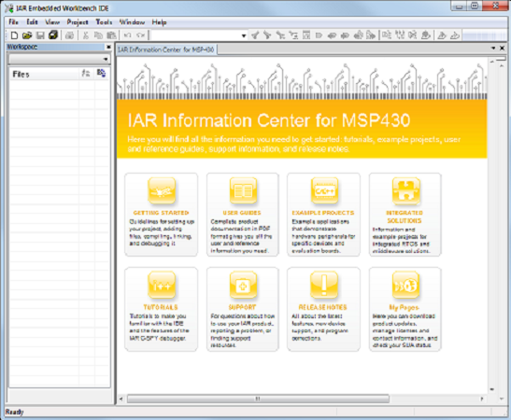Close the Workspace panel
The image size is (511, 420).
pos(108,48)
